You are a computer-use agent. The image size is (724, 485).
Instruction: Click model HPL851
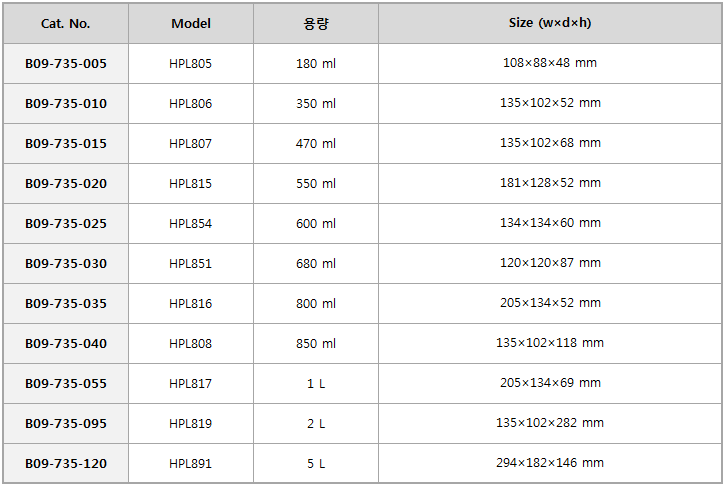click(x=190, y=263)
